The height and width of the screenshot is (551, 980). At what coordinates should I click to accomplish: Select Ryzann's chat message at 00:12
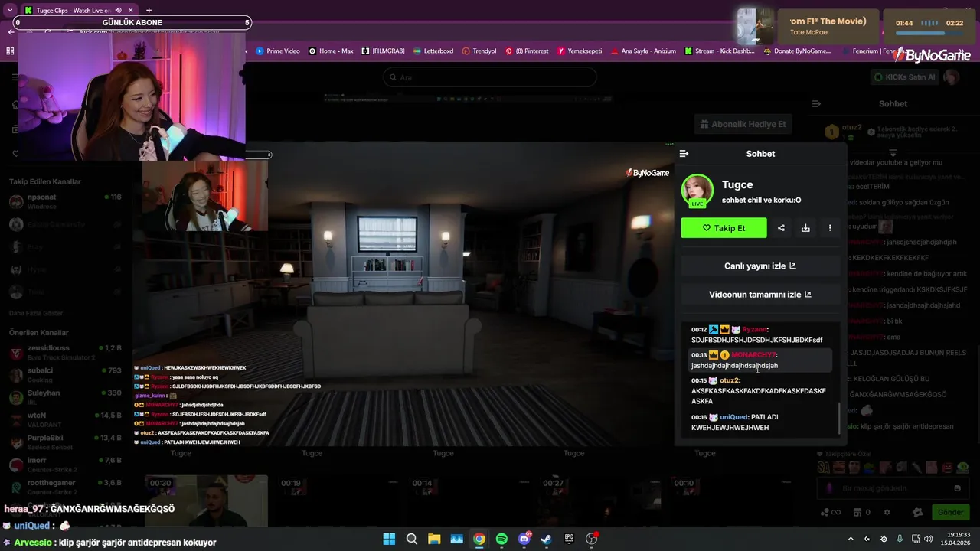tap(759, 334)
